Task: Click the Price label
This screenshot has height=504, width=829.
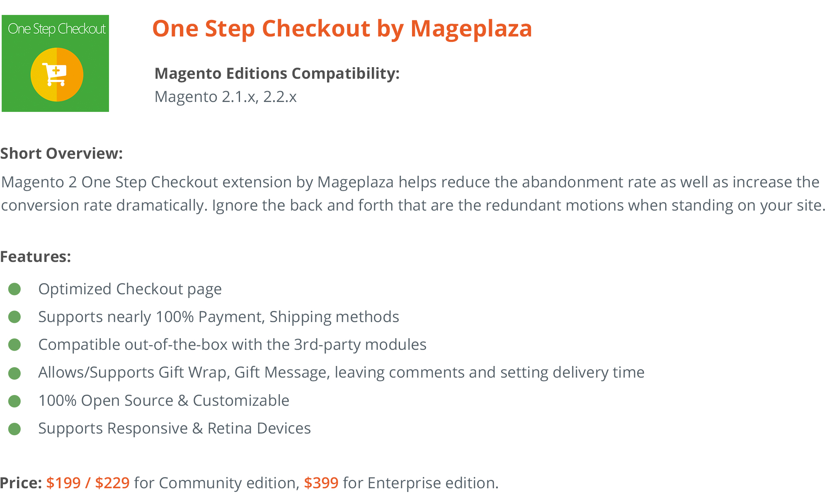Action: [21, 483]
